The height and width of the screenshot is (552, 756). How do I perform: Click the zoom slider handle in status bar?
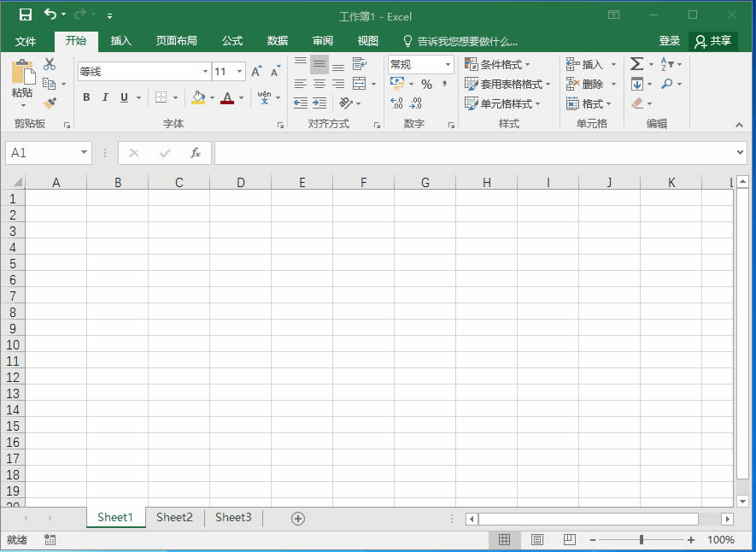pos(642,540)
